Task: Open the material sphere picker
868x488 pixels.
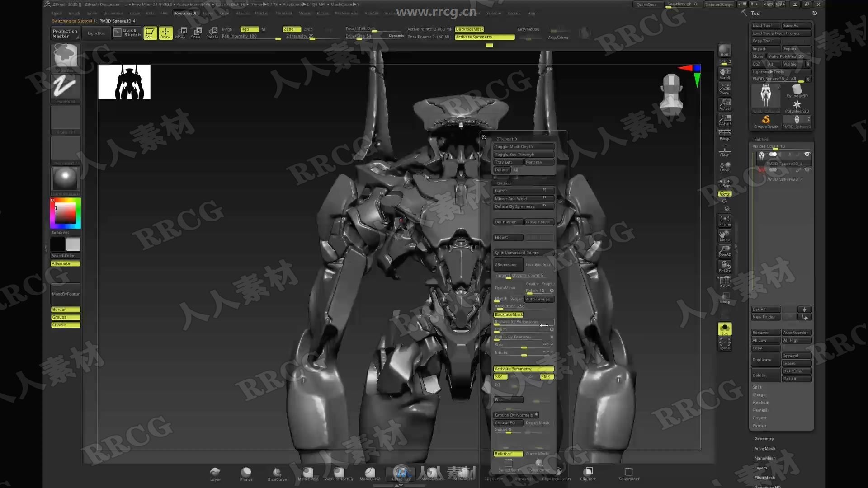Action: click(66, 181)
